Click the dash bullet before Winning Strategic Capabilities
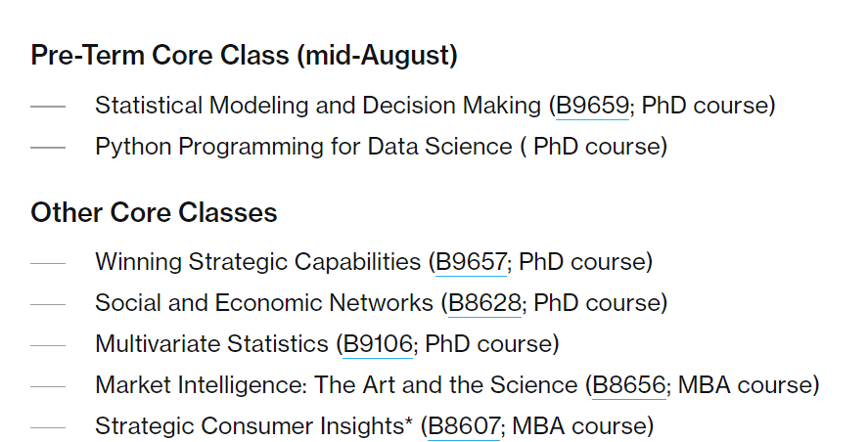Image resolution: width=868 pixels, height=442 pixels. click(48, 263)
